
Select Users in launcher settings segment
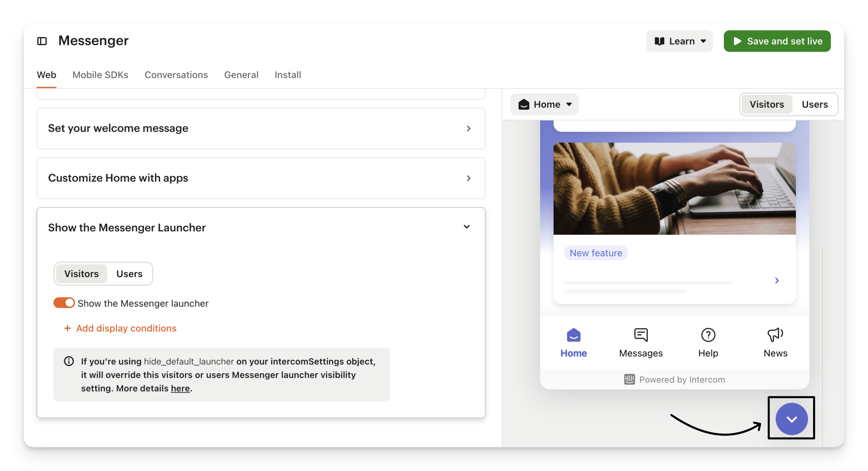129,274
